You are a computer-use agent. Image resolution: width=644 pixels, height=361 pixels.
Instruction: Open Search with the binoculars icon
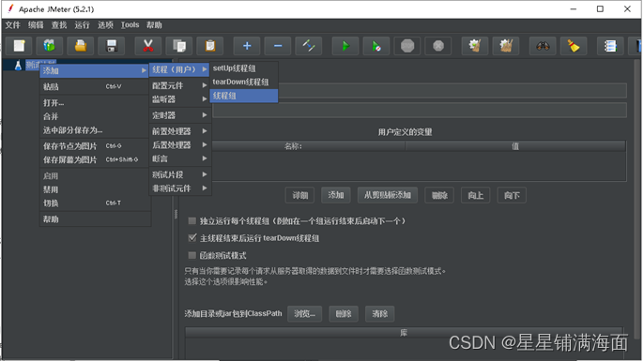click(x=543, y=46)
